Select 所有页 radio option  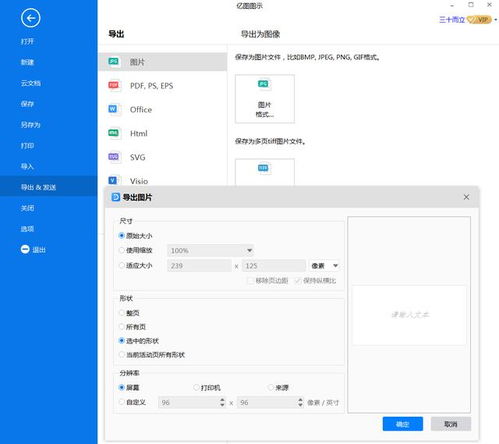pyautogui.click(x=121, y=327)
